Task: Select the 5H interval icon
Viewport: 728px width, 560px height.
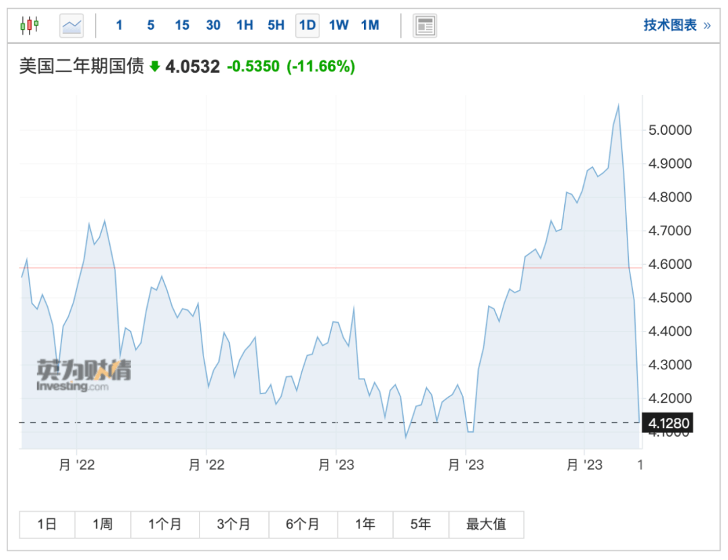Action: (275, 25)
